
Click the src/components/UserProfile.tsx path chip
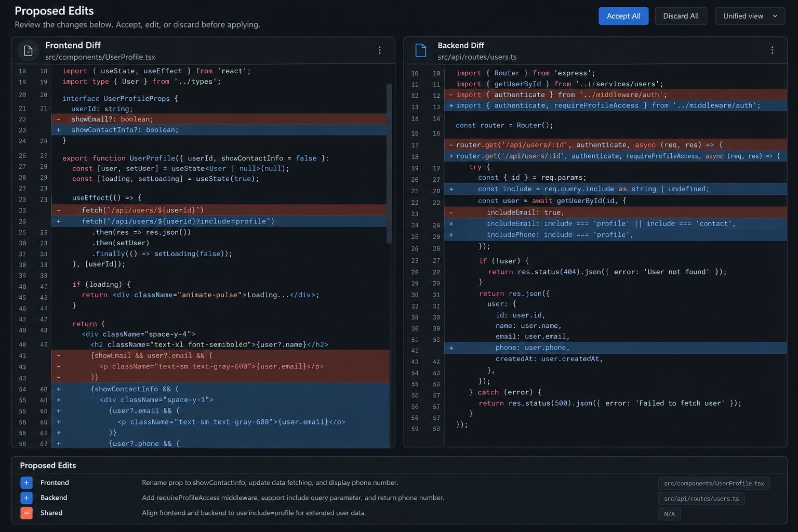click(714, 483)
